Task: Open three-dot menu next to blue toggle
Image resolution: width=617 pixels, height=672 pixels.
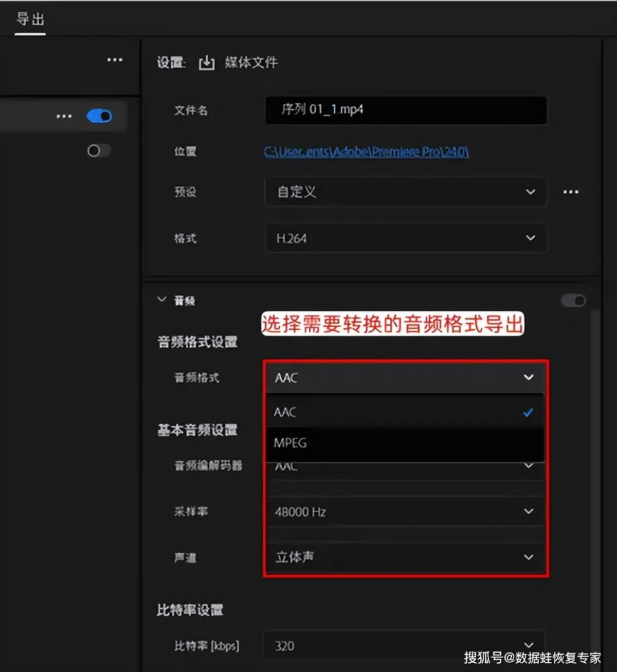Action: (x=64, y=116)
